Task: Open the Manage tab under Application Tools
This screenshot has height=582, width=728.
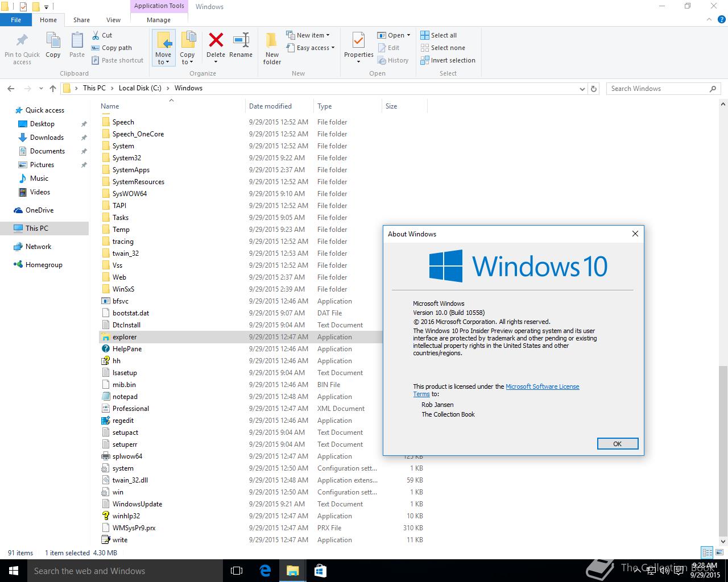Action: (159, 20)
